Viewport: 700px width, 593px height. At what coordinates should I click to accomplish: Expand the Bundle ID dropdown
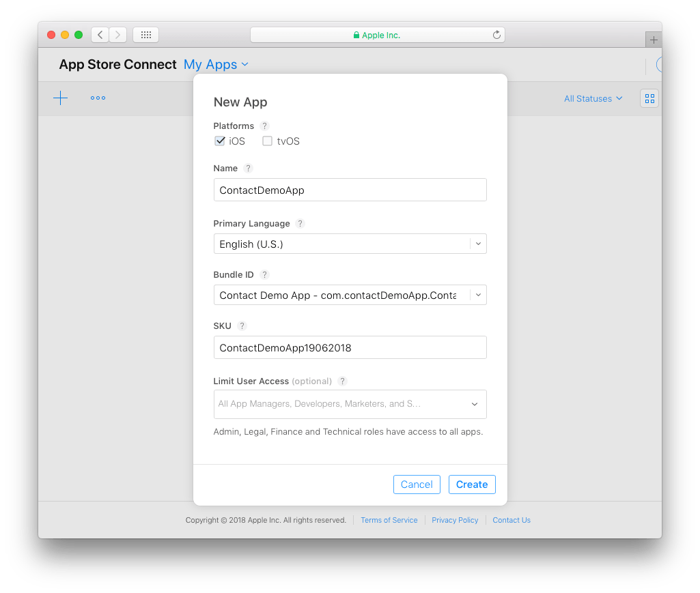(x=477, y=295)
